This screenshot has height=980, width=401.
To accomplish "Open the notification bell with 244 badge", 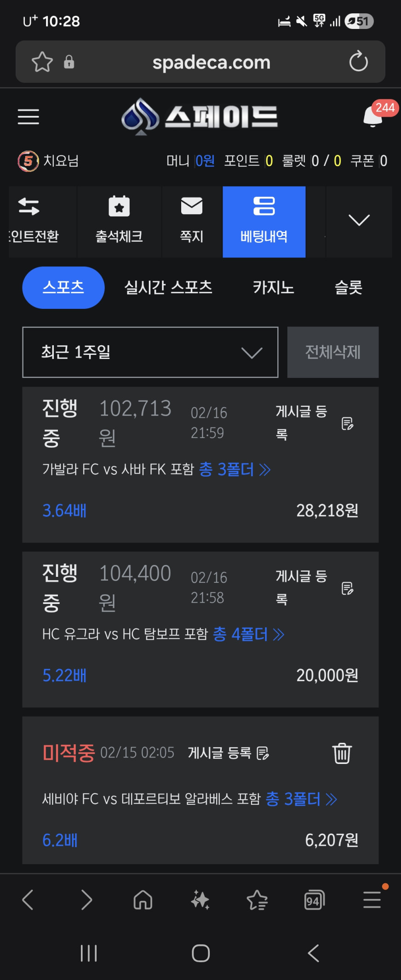I will 373,117.
